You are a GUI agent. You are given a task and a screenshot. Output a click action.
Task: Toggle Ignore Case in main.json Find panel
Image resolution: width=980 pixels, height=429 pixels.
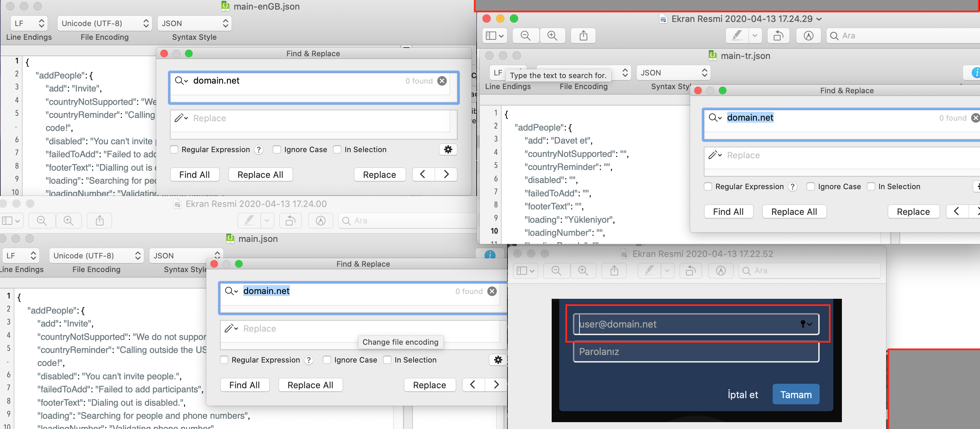click(327, 360)
